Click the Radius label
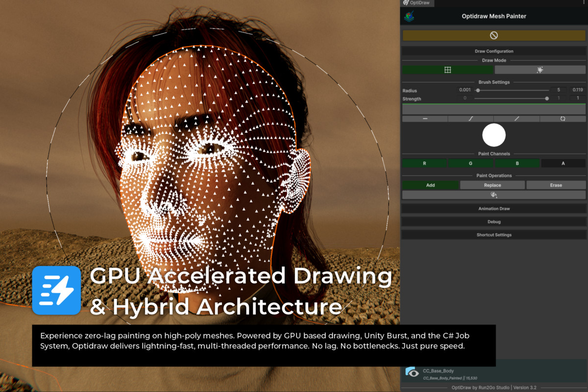Screen dimensions: 588x392 [x=410, y=91]
